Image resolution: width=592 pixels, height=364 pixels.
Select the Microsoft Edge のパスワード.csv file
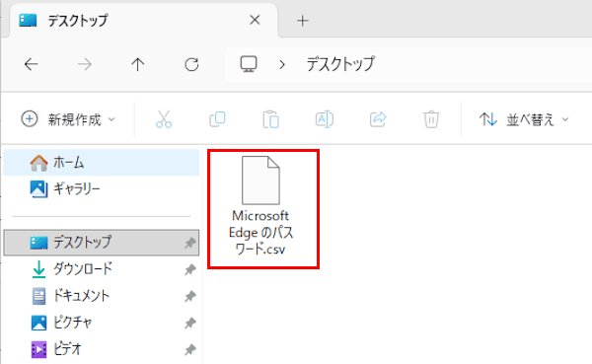pyautogui.click(x=261, y=206)
